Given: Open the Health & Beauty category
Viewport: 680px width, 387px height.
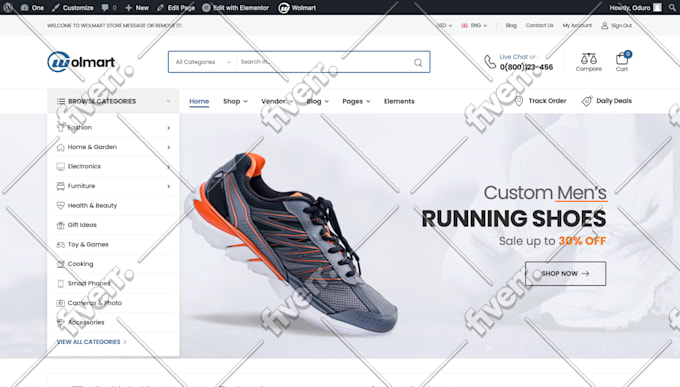Looking at the screenshot, I should click(x=92, y=205).
